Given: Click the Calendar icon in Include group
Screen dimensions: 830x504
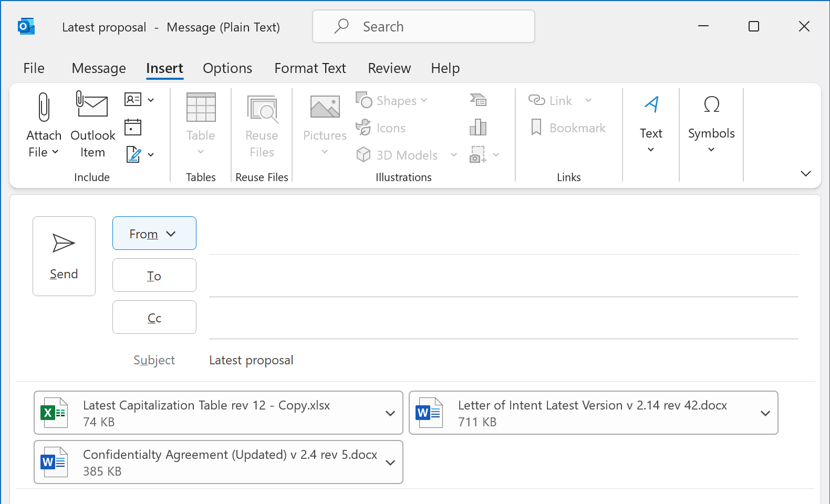Looking at the screenshot, I should [133, 127].
